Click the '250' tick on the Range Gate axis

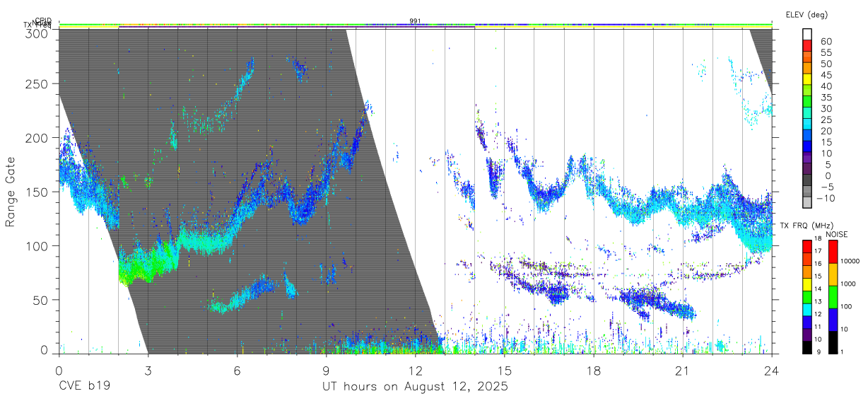tap(37, 83)
